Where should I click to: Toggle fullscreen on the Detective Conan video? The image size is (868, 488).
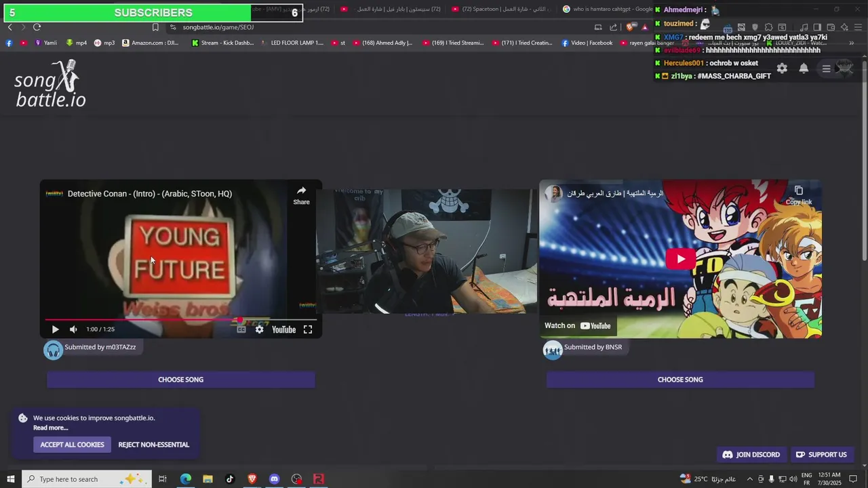click(307, 329)
